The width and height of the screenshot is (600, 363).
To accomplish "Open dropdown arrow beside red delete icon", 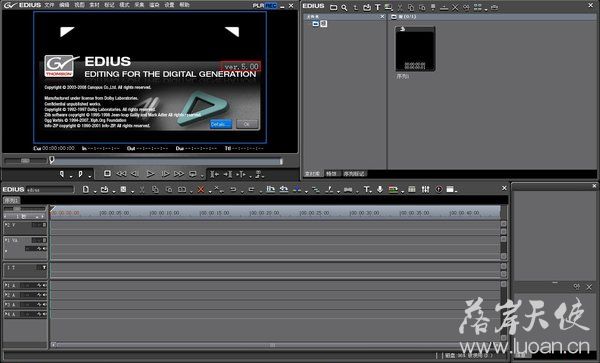I will point(210,192).
